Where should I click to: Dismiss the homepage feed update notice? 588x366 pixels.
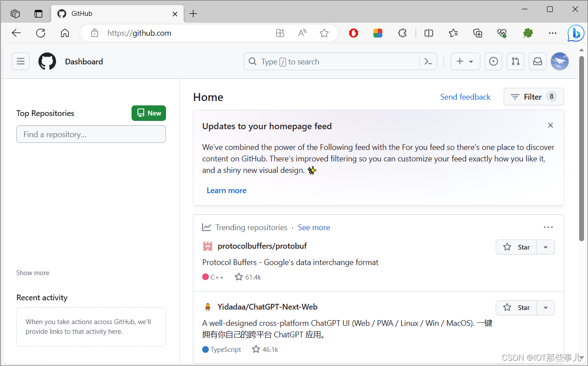pos(550,125)
